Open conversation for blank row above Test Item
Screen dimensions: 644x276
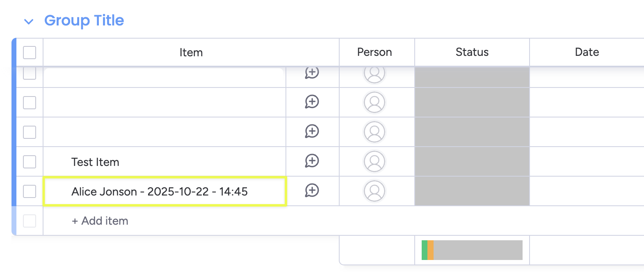point(312,131)
